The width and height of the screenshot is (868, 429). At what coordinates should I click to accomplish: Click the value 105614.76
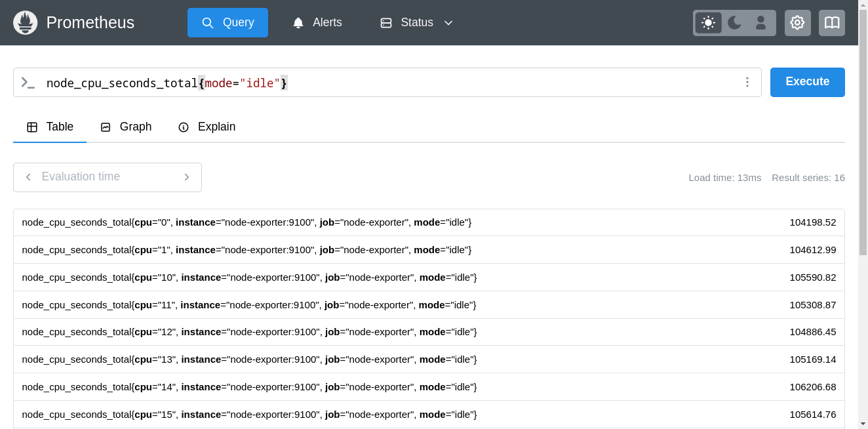(x=813, y=415)
